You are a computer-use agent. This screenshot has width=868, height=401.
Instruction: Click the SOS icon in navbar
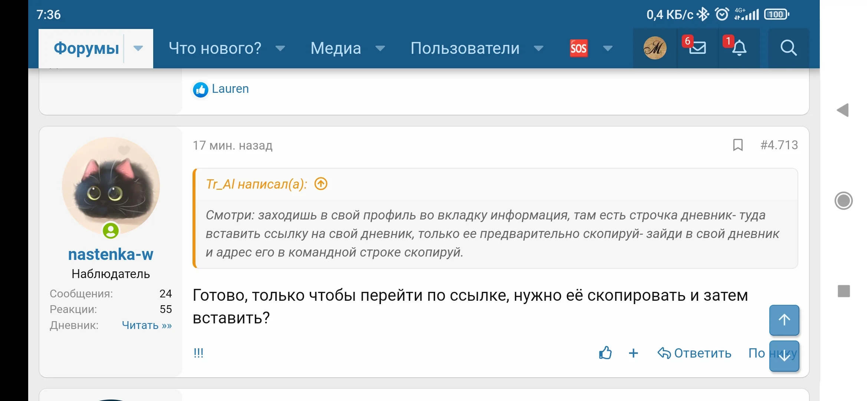point(579,48)
